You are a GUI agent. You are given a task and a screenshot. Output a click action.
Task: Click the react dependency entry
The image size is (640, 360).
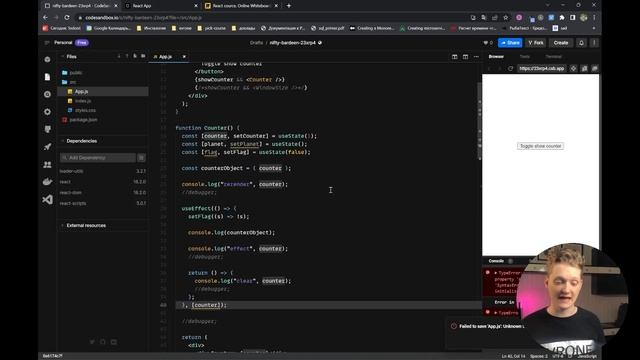103,182
